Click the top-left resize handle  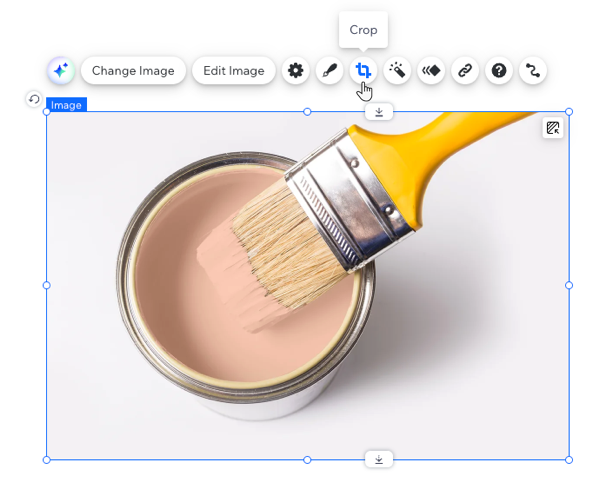47,112
